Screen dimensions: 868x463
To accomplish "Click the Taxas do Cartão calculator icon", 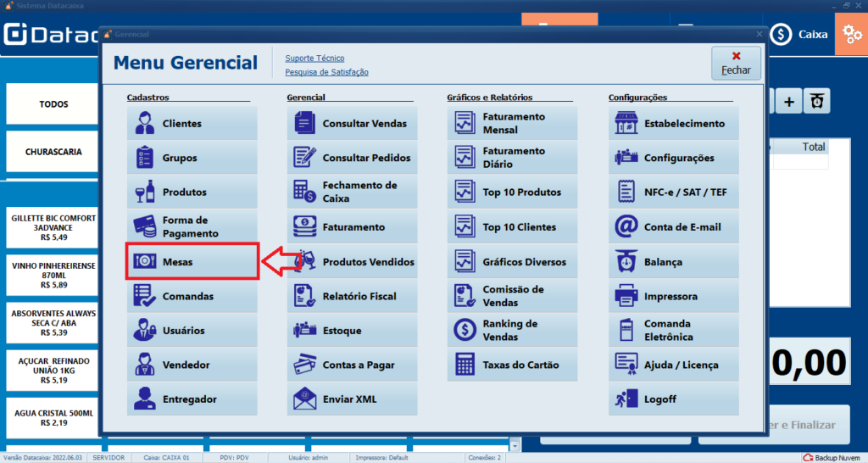I will point(465,365).
